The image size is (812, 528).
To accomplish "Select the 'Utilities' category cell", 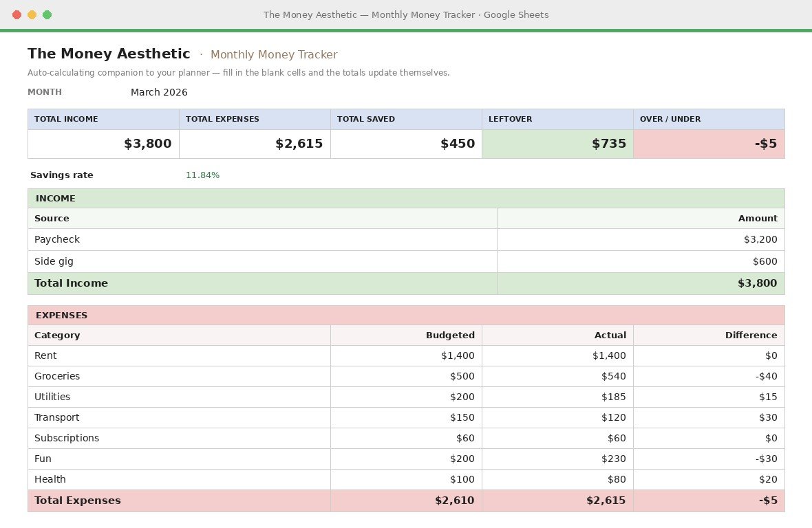I will click(179, 397).
